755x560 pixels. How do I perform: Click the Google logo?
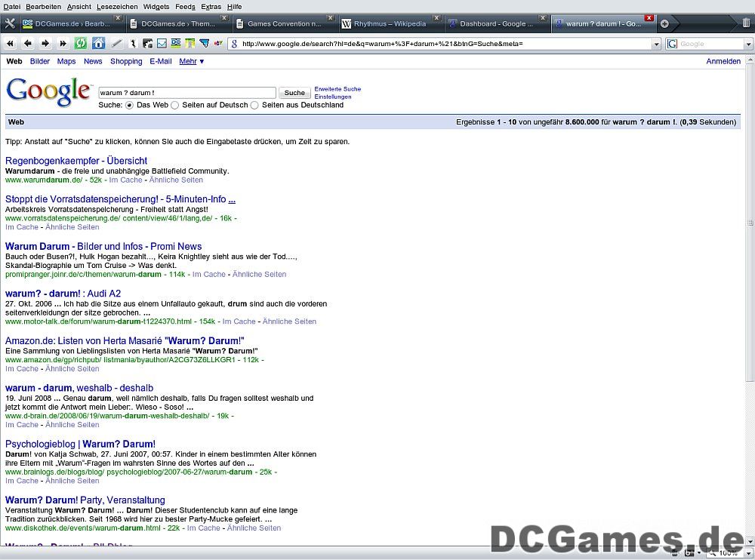click(48, 91)
